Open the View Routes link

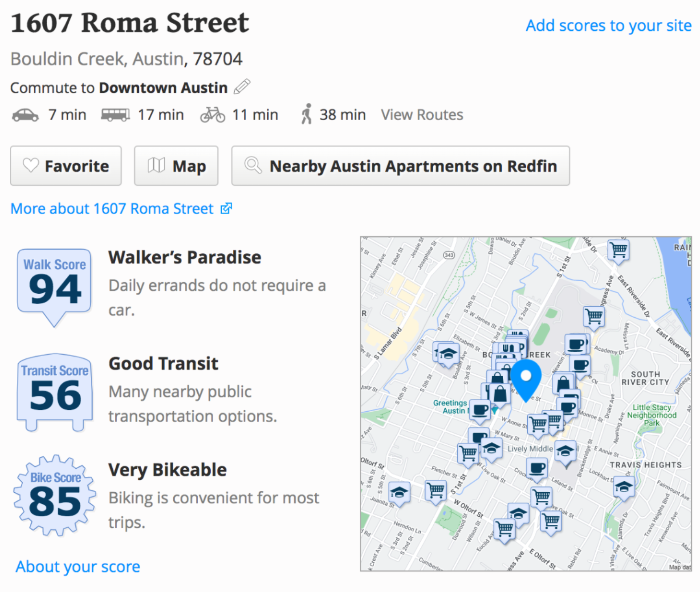click(x=422, y=115)
